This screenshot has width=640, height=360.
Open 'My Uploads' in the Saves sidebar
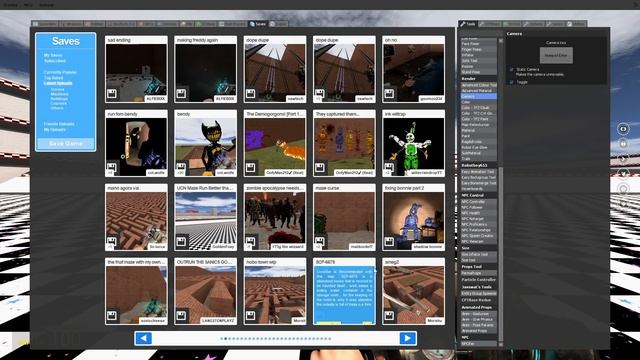[x=55, y=129]
